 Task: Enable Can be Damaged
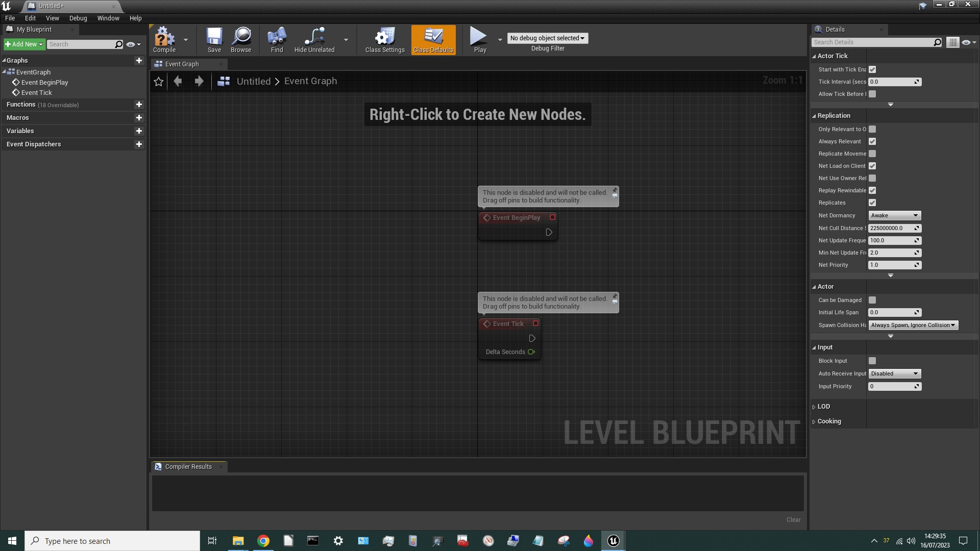point(872,300)
